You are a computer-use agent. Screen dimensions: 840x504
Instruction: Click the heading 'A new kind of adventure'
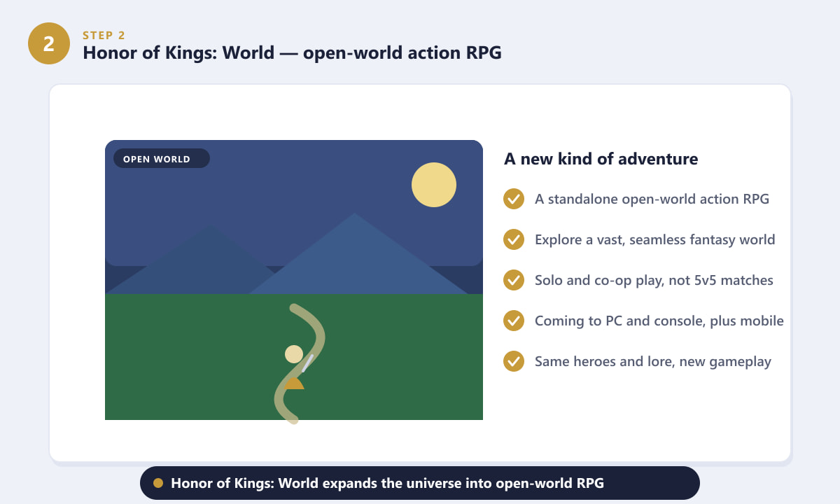[601, 159]
